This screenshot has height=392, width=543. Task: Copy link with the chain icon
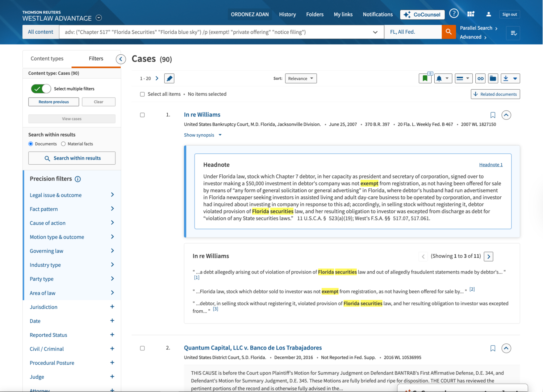click(x=480, y=79)
